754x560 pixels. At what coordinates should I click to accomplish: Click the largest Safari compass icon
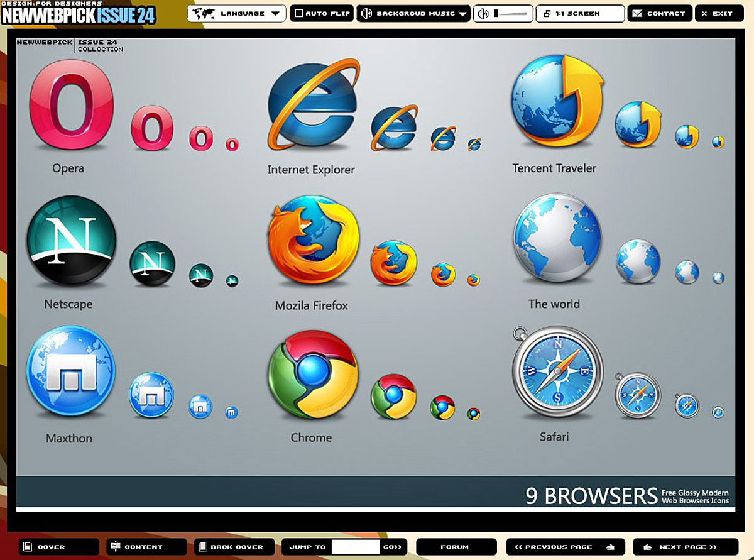coord(557,372)
